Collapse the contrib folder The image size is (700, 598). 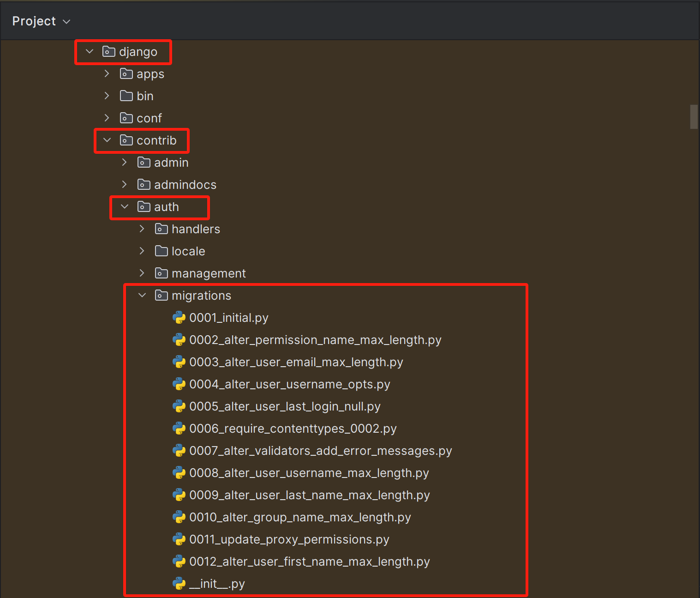[x=107, y=140]
